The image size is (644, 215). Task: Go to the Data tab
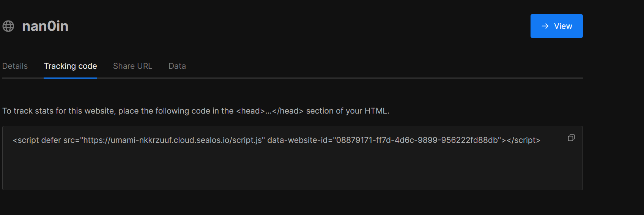click(x=177, y=66)
